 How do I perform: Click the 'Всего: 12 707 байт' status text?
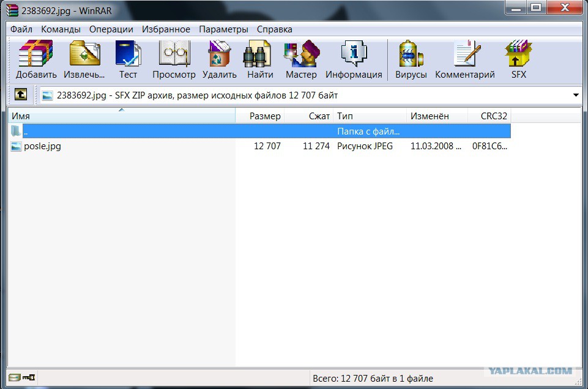point(373,379)
